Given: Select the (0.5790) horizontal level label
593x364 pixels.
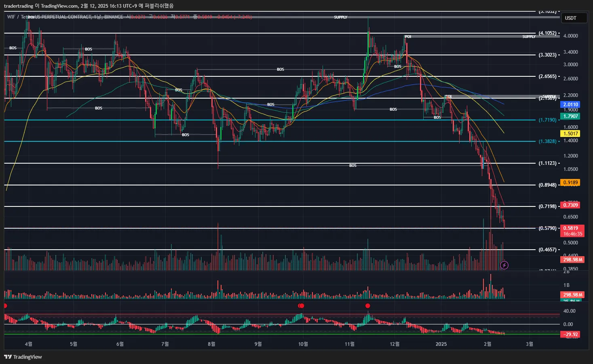Looking at the screenshot, I should point(547,228).
